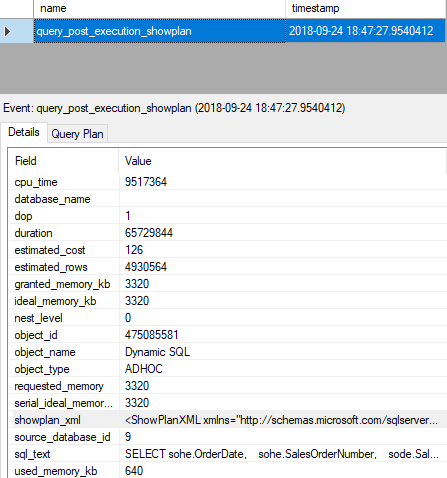Screen dimensions: 447x478
Task: Click the object_name value Dynamic SQL
Action: (157, 352)
